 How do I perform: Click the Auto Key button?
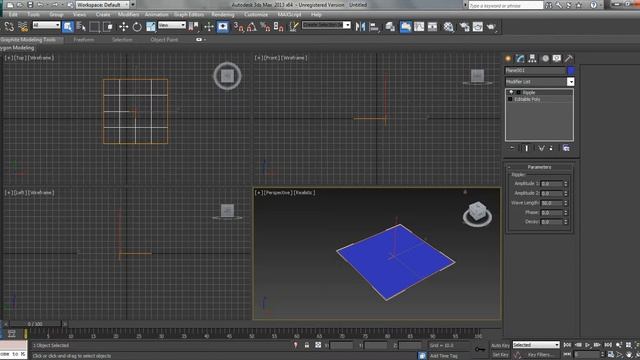coord(500,345)
